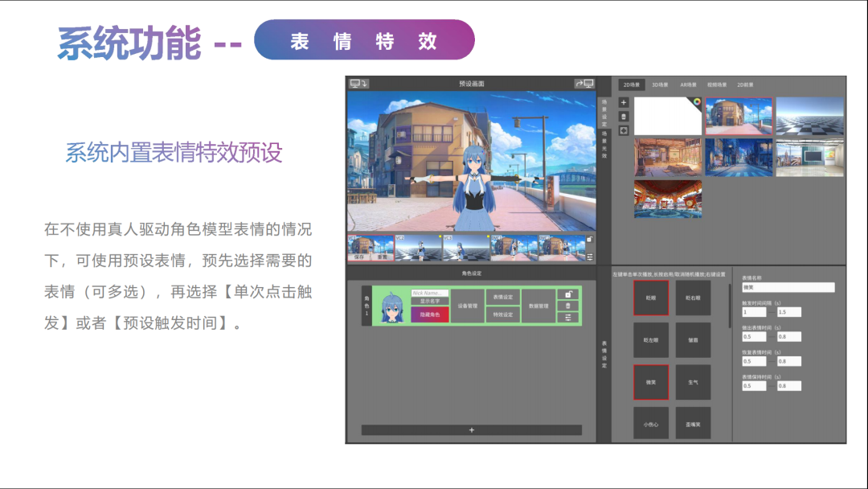Select the studio with TV screen thumbnail
Viewport: 868px width, 489px height.
tap(810, 158)
